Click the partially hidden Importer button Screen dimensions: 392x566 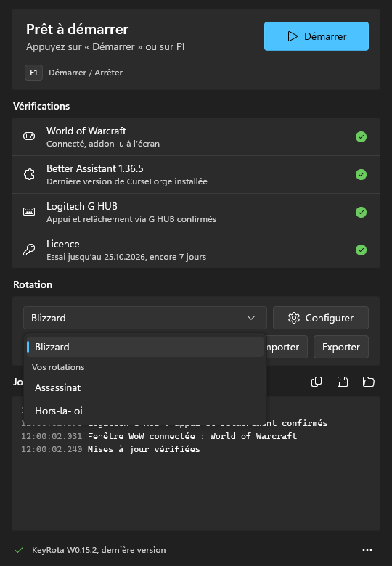pos(287,347)
